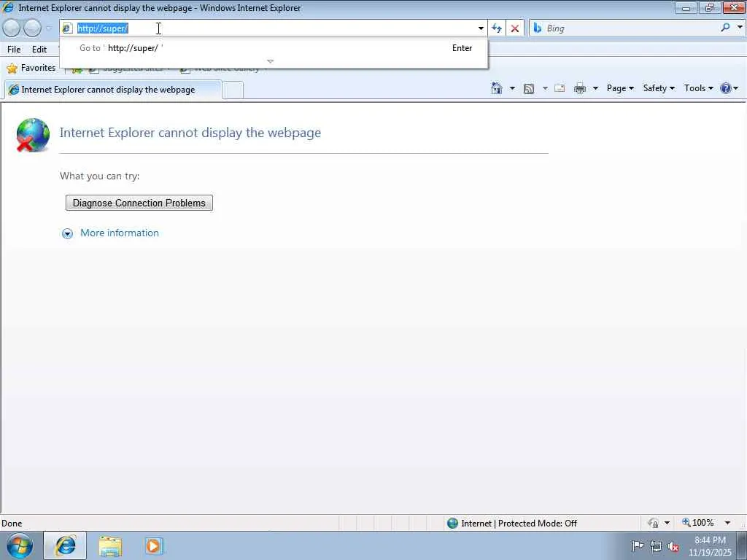Click the Internet Protected Mode status zone
The image size is (747, 560).
512,524
